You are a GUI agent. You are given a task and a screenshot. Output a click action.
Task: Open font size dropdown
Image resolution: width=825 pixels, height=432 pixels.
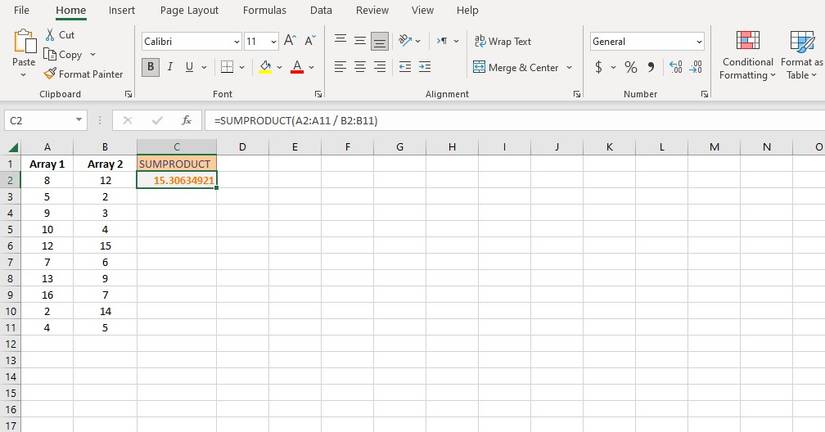pos(274,42)
